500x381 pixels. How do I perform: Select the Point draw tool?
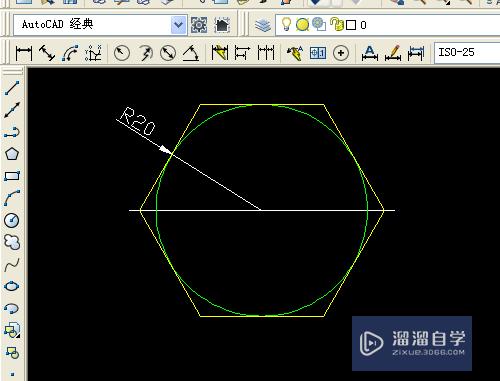(x=12, y=374)
